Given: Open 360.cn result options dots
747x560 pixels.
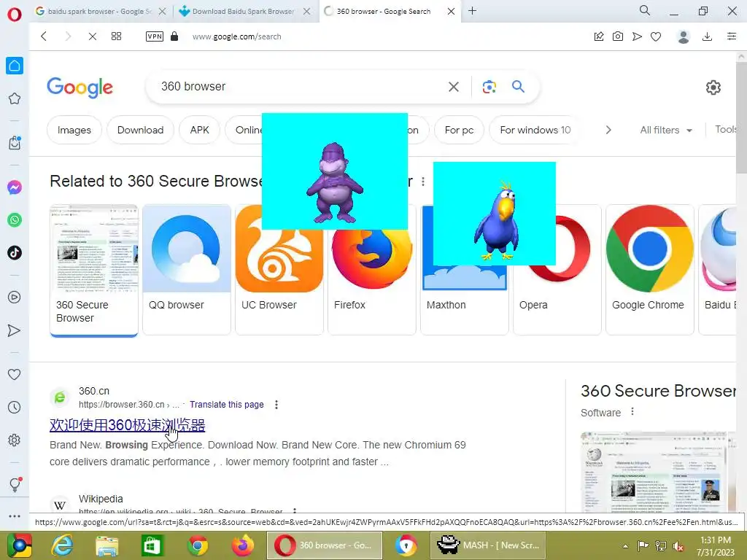Looking at the screenshot, I should (276, 404).
